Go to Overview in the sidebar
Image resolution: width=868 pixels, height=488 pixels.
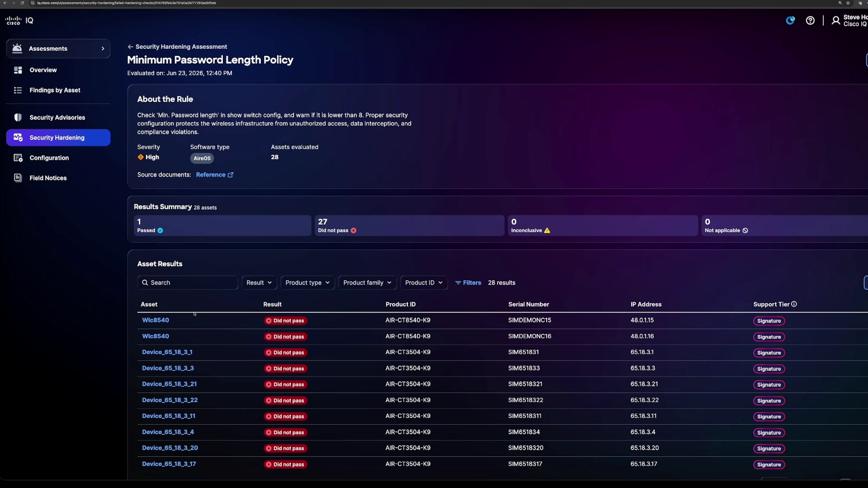[43, 70]
